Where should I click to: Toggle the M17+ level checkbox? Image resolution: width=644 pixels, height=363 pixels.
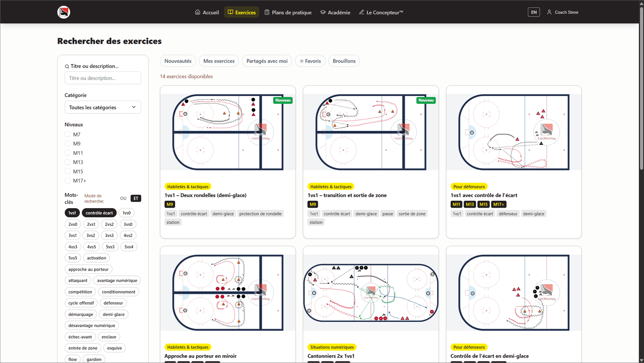click(67, 181)
